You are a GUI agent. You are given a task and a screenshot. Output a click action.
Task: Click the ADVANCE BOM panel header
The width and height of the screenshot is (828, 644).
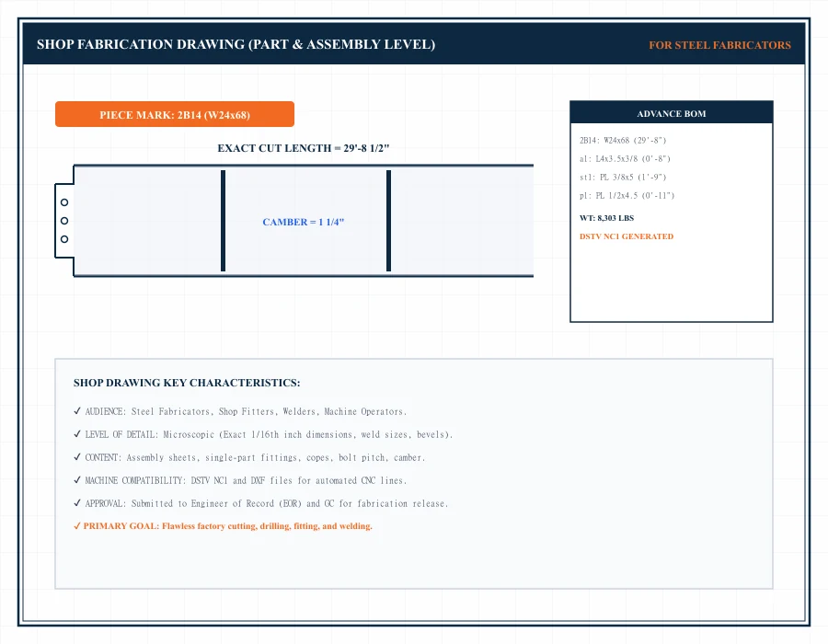coord(672,113)
